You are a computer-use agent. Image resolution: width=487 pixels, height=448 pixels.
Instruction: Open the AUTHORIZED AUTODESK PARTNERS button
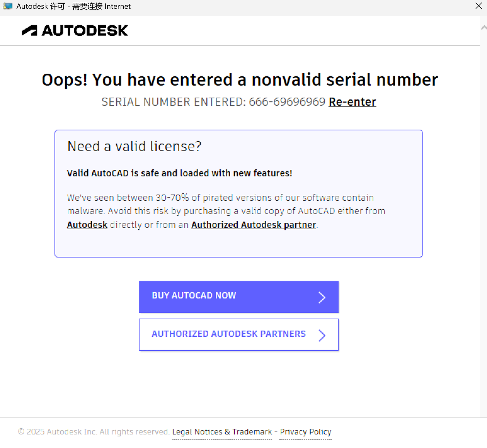click(x=229, y=334)
